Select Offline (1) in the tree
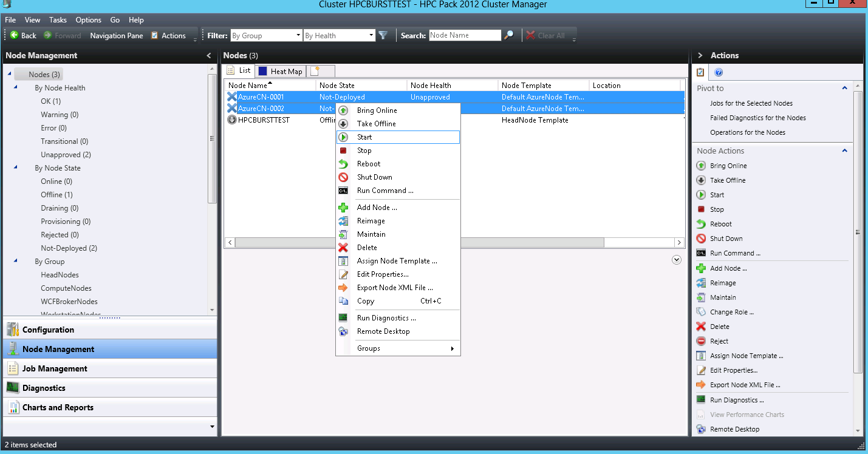The height and width of the screenshot is (454, 868). (x=56, y=195)
